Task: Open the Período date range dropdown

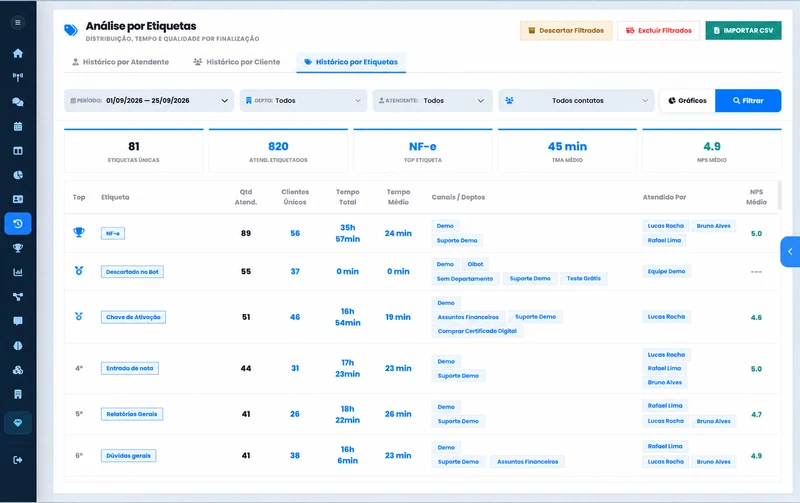Action: pyautogui.click(x=149, y=100)
